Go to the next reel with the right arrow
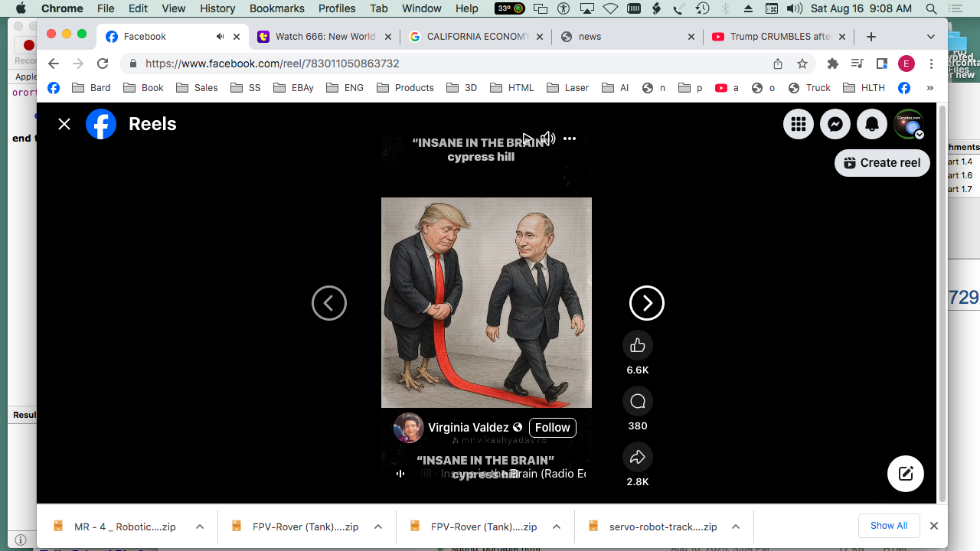Viewport: 980px width, 551px height. [646, 303]
